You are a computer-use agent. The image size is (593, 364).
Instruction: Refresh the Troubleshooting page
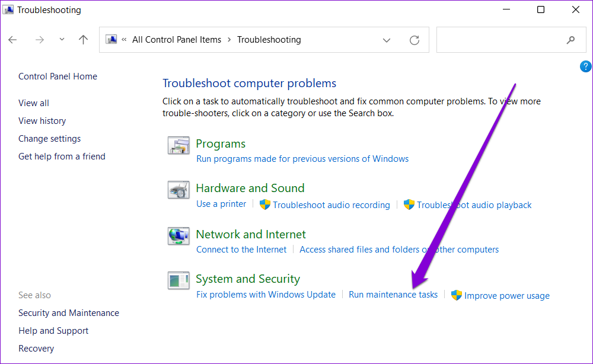point(415,40)
